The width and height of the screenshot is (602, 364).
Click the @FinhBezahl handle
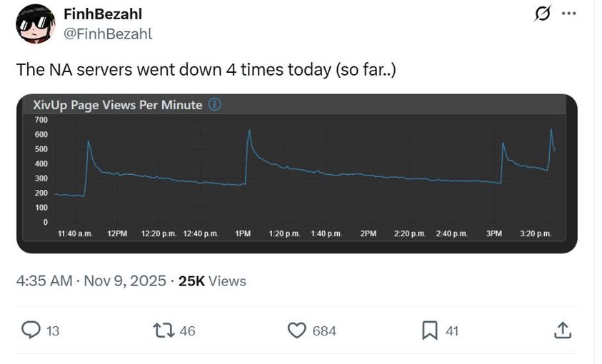pos(108,34)
